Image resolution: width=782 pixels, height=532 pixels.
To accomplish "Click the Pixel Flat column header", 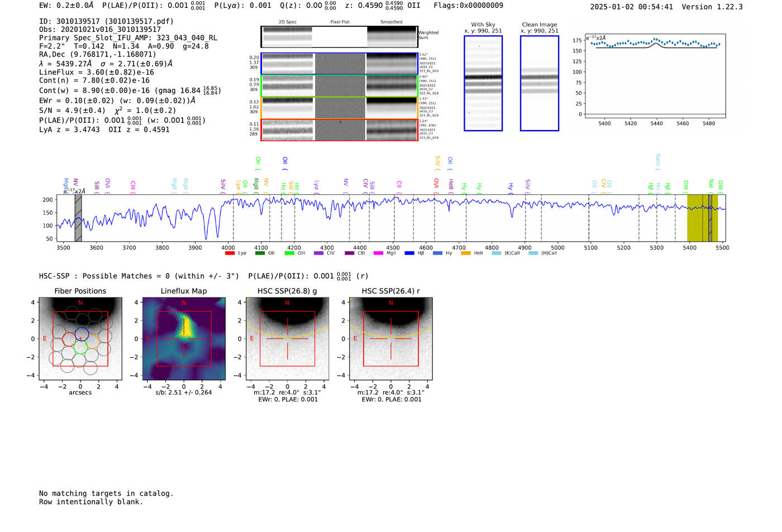I will 340,22.
